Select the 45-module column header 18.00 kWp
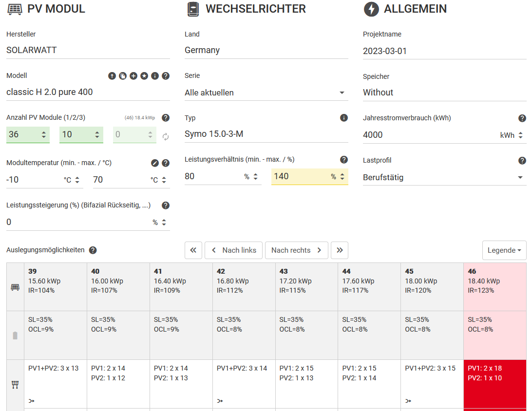The width and height of the screenshot is (532, 411). [432, 287]
